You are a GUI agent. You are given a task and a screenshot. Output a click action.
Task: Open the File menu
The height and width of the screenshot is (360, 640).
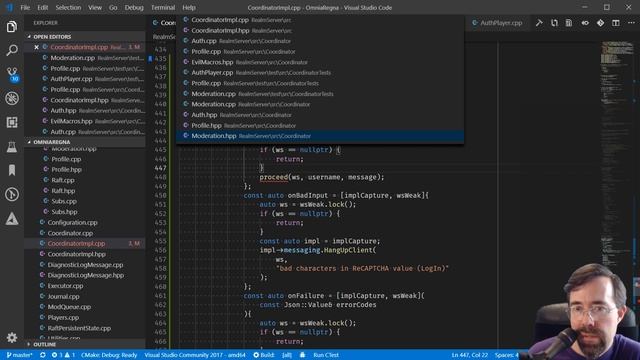(25, 7)
